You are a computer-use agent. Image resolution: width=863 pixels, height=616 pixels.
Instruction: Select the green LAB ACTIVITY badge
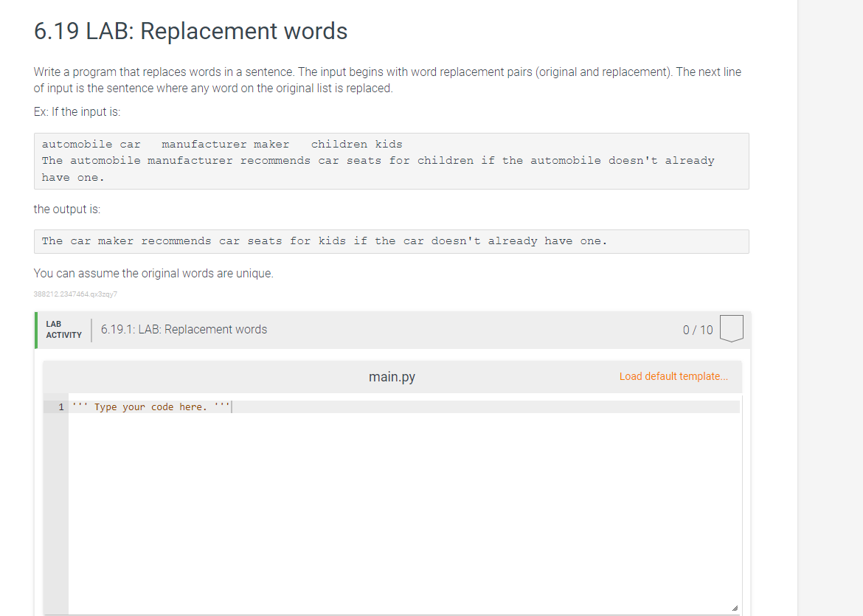point(63,329)
